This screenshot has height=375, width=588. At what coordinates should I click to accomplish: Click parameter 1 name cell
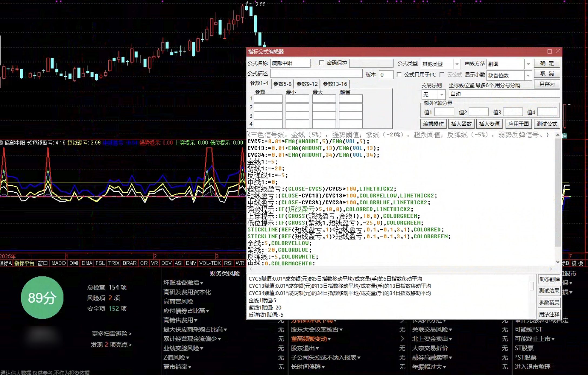point(268,99)
